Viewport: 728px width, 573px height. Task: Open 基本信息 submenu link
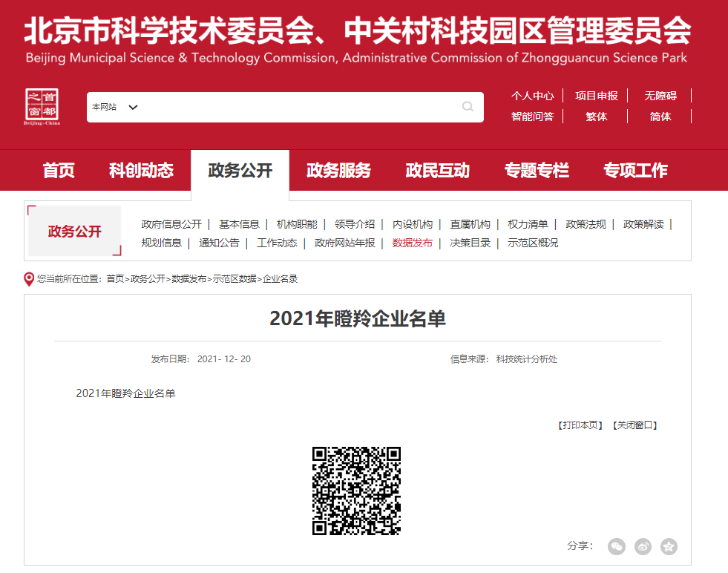[239, 224]
